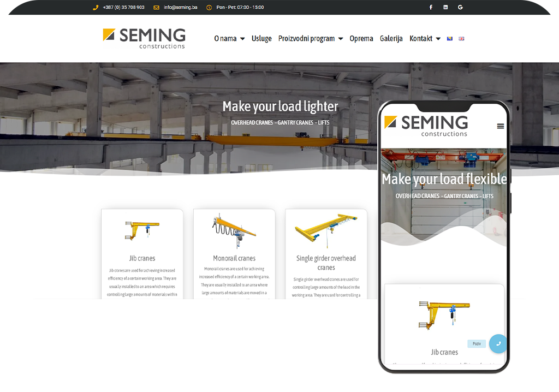
Task: Open the Galerija menu item
Action: [391, 39]
